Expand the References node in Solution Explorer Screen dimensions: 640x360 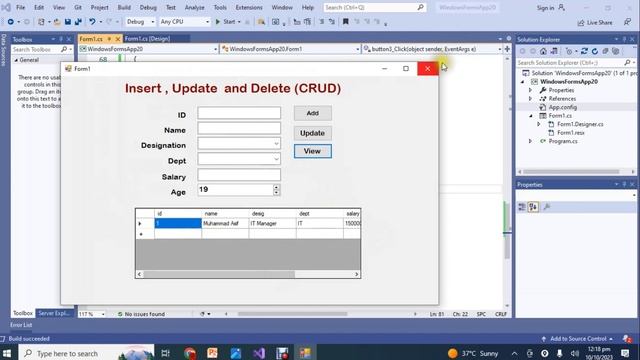531,99
